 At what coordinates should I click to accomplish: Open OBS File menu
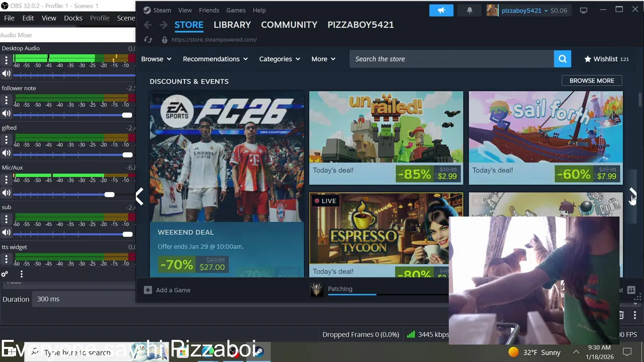click(x=9, y=18)
